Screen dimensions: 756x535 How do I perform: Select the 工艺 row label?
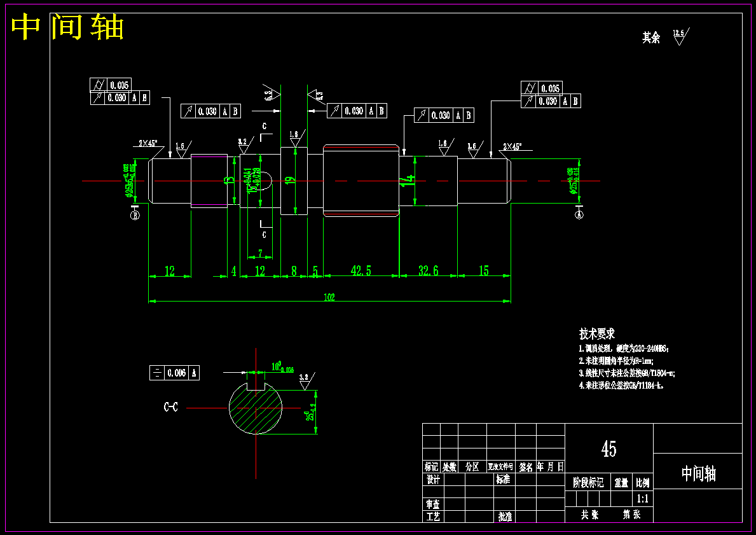coord(433,517)
